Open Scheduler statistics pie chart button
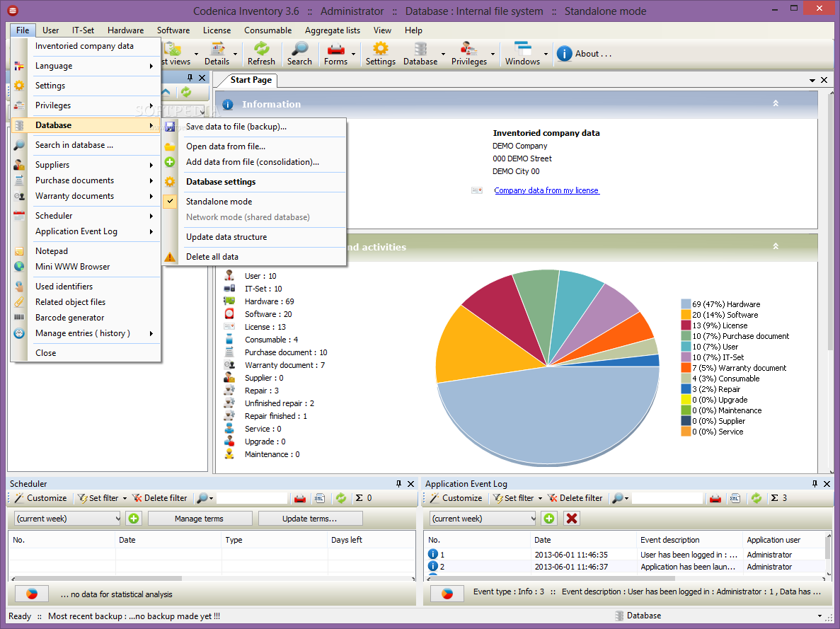The height and width of the screenshot is (629, 840). 32,594
